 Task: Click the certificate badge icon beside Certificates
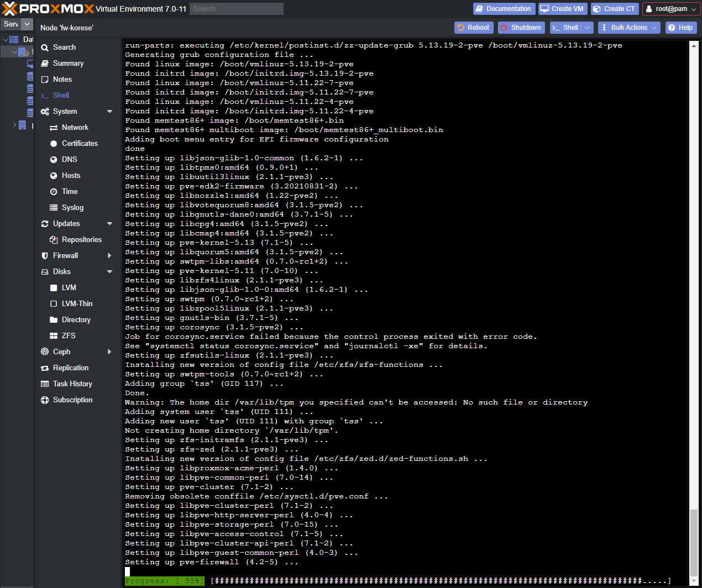tap(54, 144)
